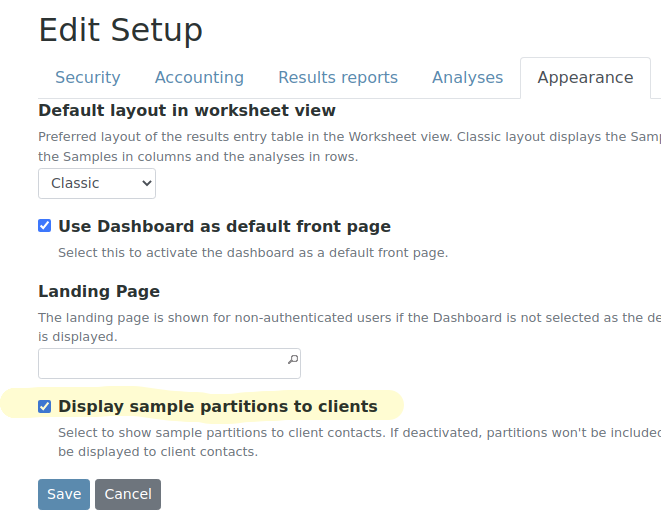Go to the Results reports tab
The height and width of the screenshot is (525, 661).
[337, 77]
